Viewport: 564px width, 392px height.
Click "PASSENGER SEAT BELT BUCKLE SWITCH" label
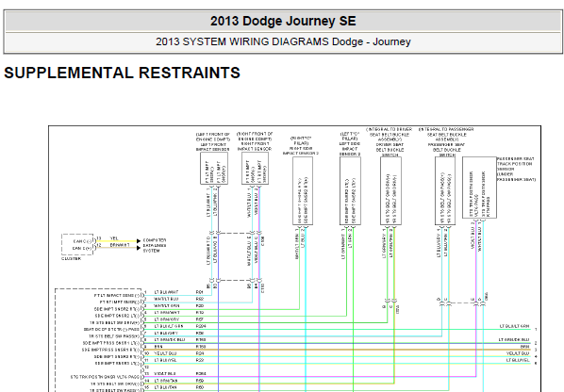click(x=446, y=150)
